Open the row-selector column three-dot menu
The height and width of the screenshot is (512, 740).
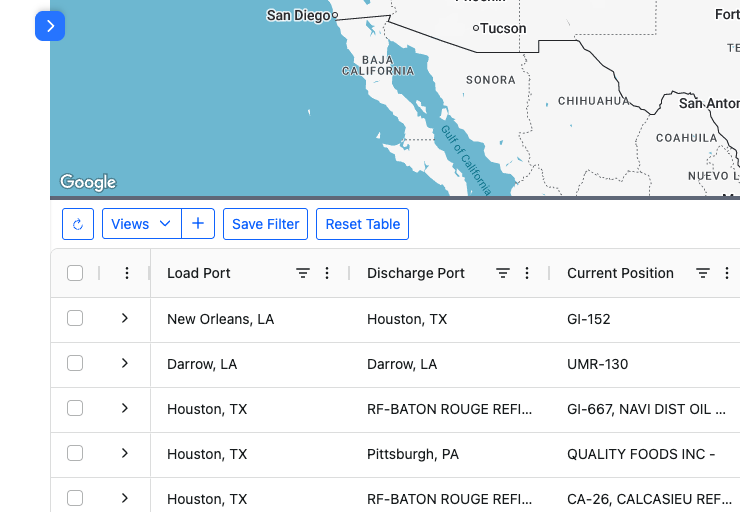point(126,273)
